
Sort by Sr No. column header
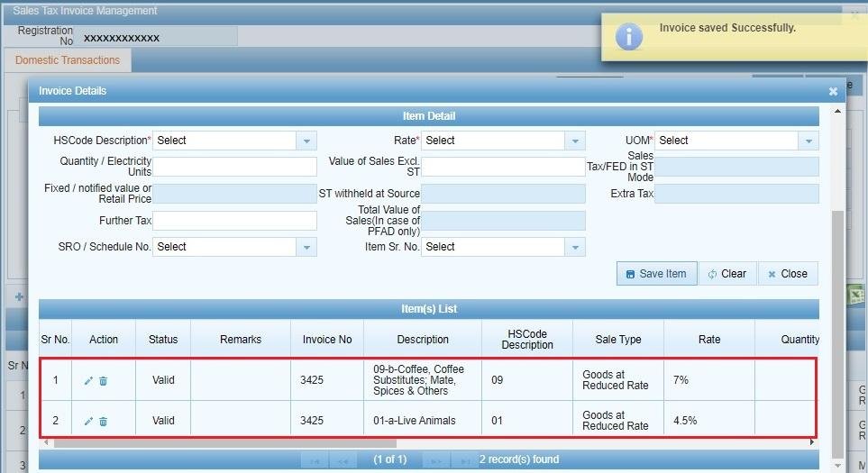pyautogui.click(x=55, y=339)
